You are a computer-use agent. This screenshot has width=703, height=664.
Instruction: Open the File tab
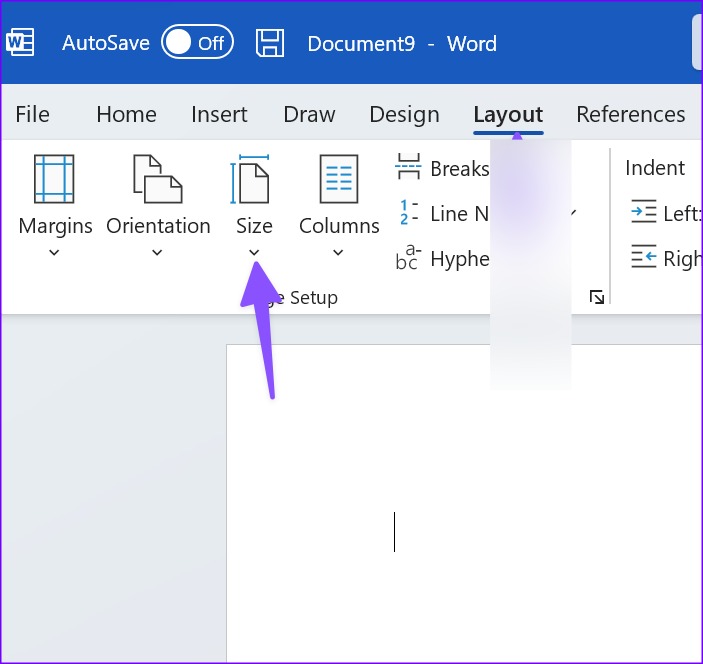point(32,114)
